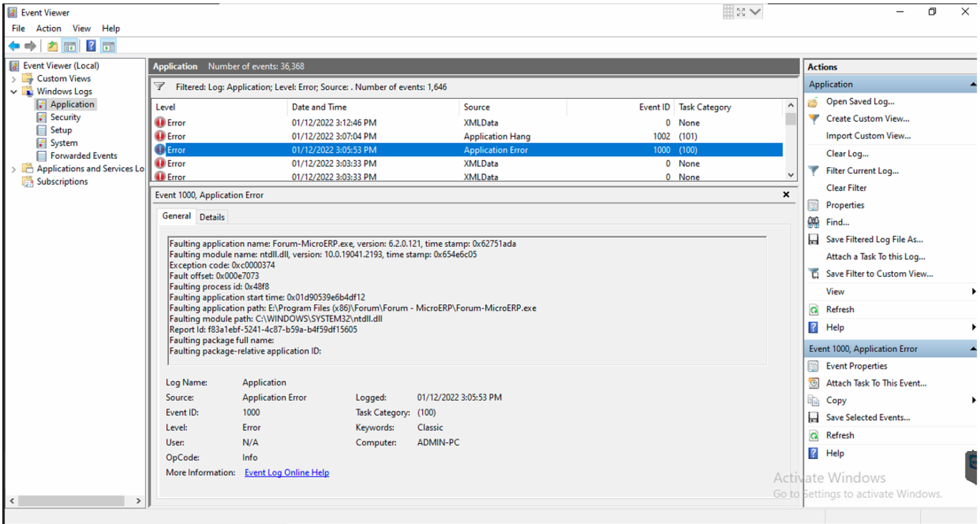
Task: Select Forwarded Events in tree
Action: pos(84,156)
